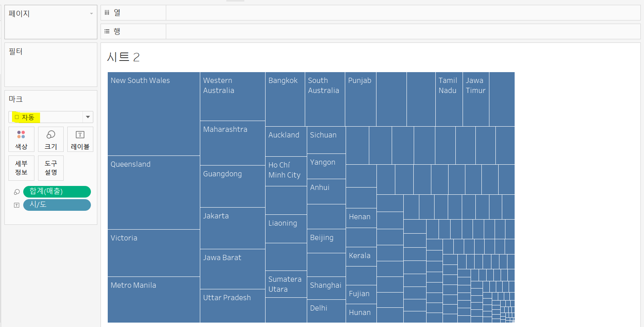This screenshot has width=644, height=327.
Task: Select the Auckland treemap tile
Action: pyautogui.click(x=286, y=141)
